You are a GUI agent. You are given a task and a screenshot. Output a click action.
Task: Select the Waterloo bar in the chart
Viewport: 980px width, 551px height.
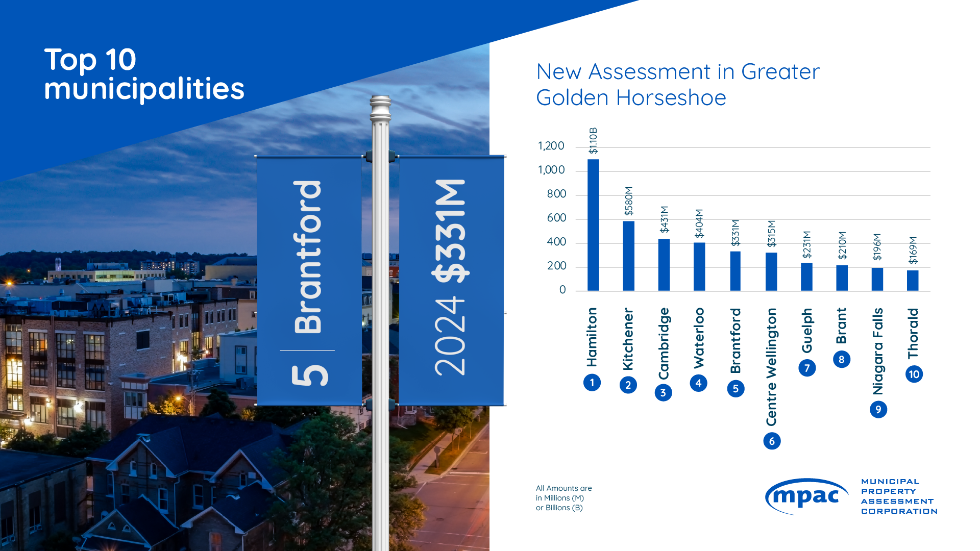(x=699, y=267)
